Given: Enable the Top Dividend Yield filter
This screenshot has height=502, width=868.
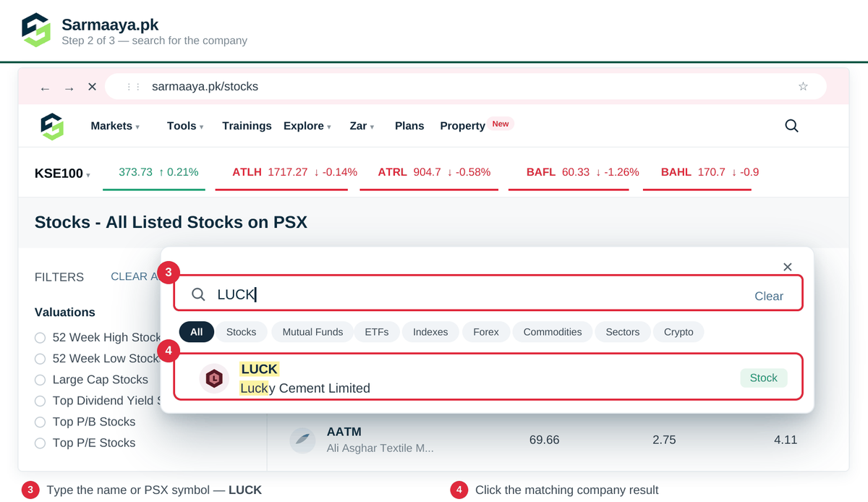Looking at the screenshot, I should [40, 401].
